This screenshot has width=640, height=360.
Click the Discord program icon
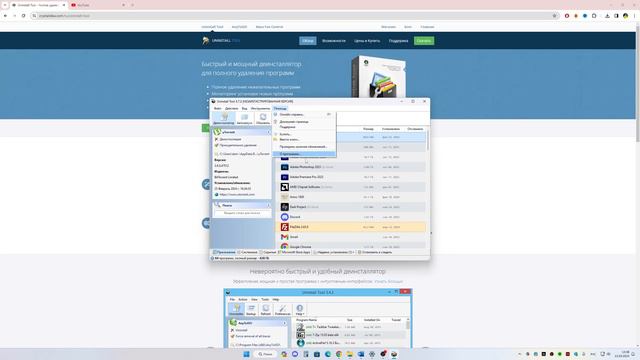tap(284, 217)
